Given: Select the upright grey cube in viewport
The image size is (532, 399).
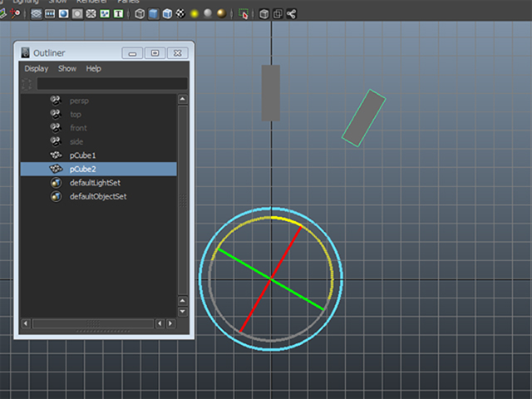Looking at the screenshot, I should (271, 93).
